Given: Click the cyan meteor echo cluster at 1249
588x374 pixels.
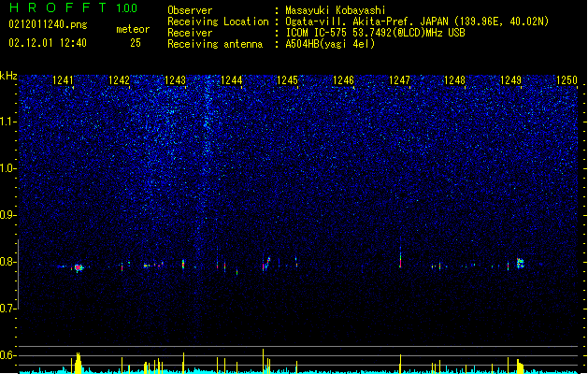Looking at the screenshot, I should (x=520, y=263).
